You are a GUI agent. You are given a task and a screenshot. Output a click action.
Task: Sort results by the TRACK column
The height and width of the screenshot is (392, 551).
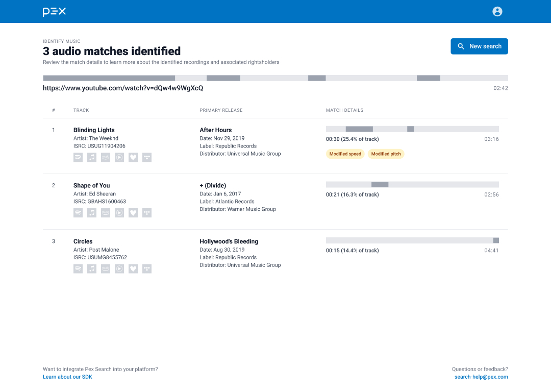tap(81, 110)
